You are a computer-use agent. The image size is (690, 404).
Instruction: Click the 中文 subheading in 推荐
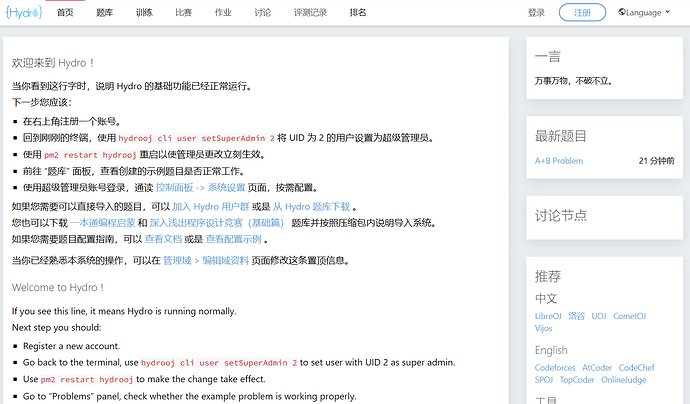click(546, 298)
